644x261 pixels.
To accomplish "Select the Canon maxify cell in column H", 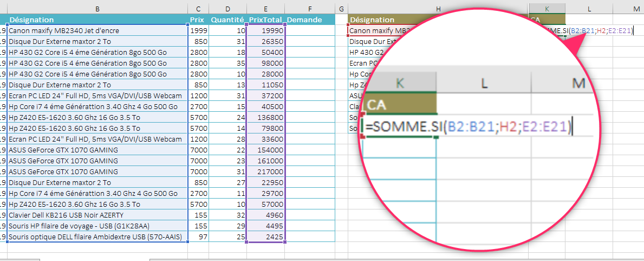I will click(x=380, y=30).
